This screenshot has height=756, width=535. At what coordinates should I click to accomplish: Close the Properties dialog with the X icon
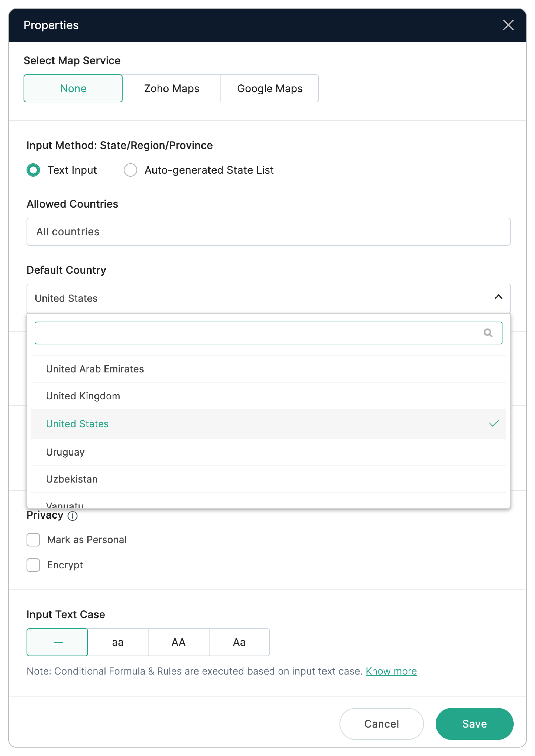point(508,25)
